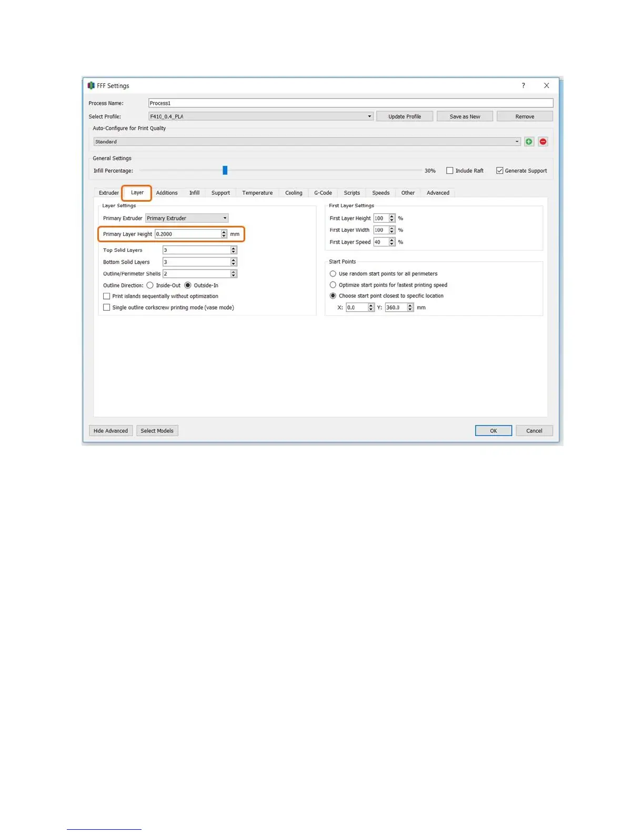Choose Optimize start points for fastest printing speed
644x834 pixels.
click(333, 285)
